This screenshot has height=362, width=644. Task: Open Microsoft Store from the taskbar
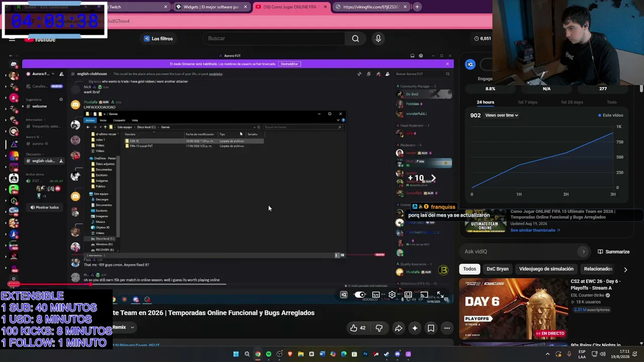pyautogui.click(x=355, y=354)
